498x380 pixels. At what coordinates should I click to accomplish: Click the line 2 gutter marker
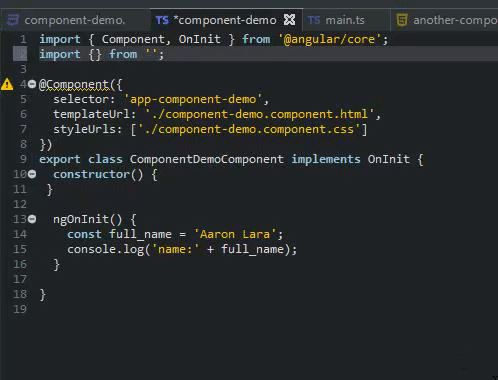tap(20, 54)
